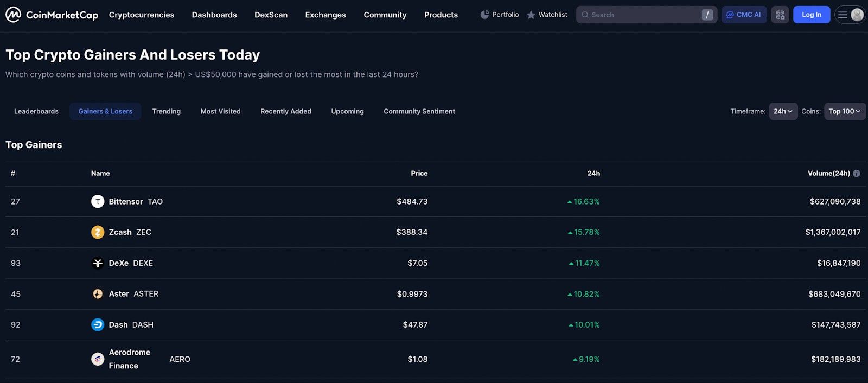Click the Dash coin logo
868x383 pixels.
98,325
